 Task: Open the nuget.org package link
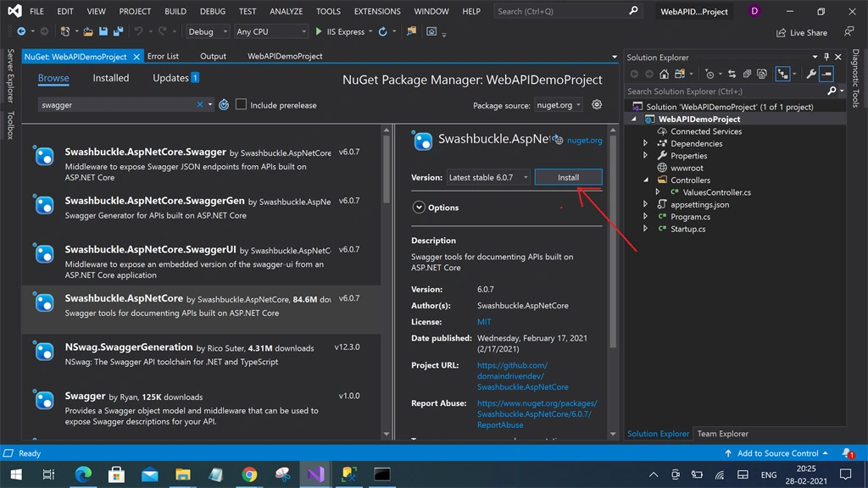tap(584, 141)
